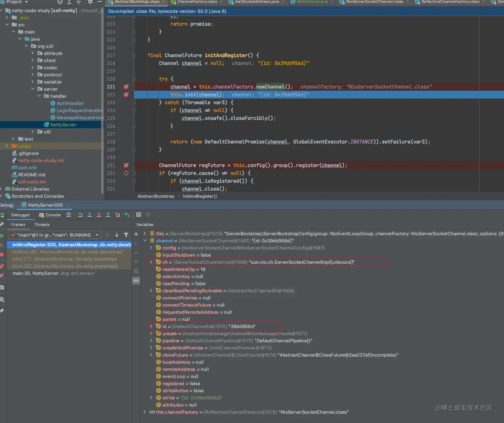Click the Drop Frame icon
This screenshot has width=504, height=423.
pos(118,215)
